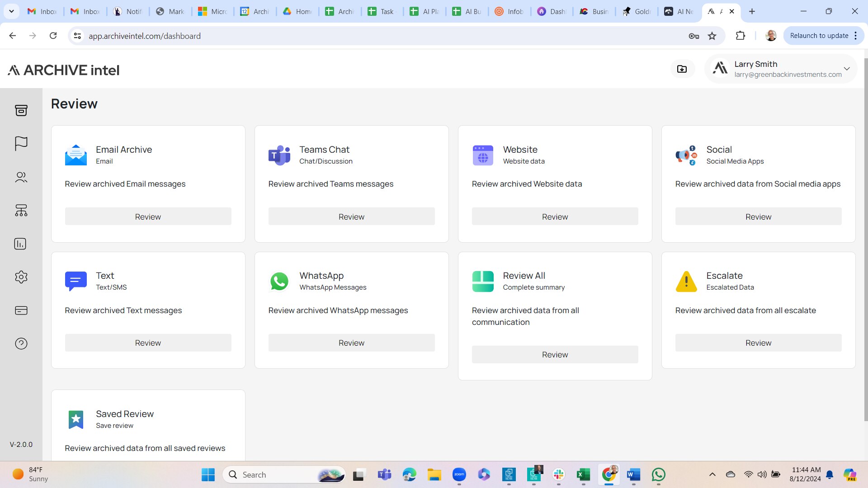Open the help question-mark icon in the sidebar
This screenshot has width=868, height=488.
click(21, 343)
